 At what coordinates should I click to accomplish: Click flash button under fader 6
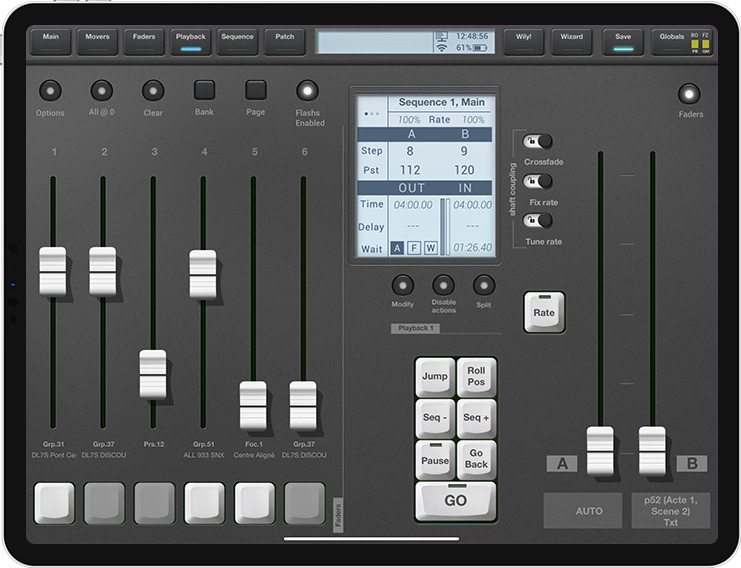305,503
